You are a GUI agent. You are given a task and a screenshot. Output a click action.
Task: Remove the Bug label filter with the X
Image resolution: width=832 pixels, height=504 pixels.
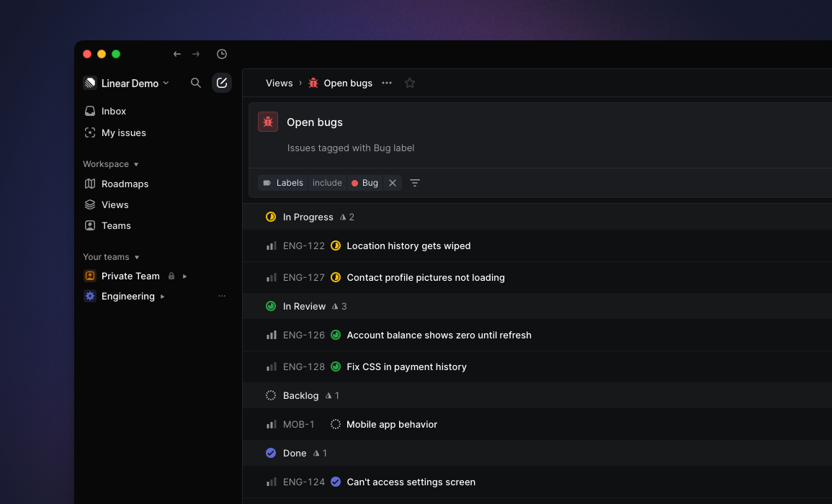[392, 183]
